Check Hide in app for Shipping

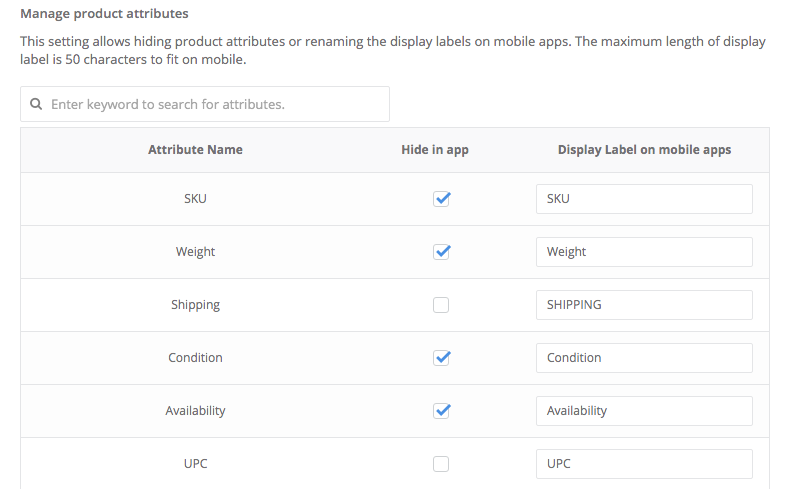(441, 305)
